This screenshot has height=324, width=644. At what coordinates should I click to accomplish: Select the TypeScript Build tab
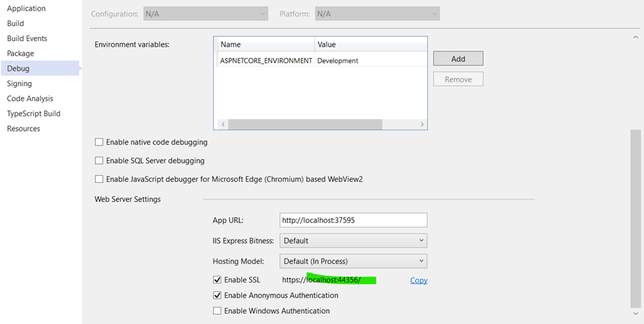click(34, 114)
